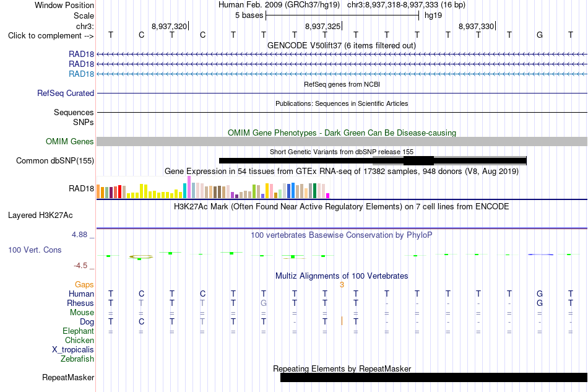Open the "OMIM Genes" track label
The height and width of the screenshot is (392, 588).
pos(69,141)
